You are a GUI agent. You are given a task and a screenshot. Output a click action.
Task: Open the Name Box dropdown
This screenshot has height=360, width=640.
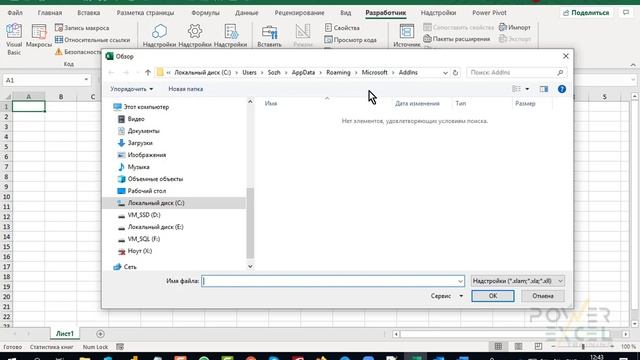point(86,80)
